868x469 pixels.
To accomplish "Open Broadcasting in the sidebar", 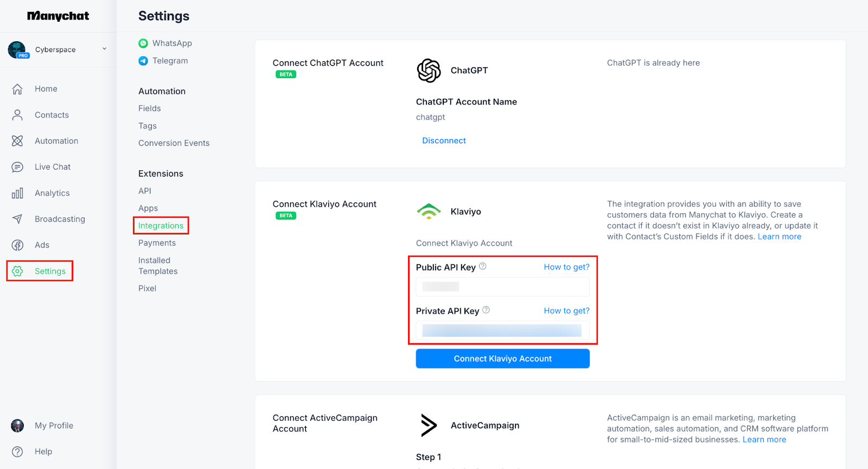I will [60, 219].
